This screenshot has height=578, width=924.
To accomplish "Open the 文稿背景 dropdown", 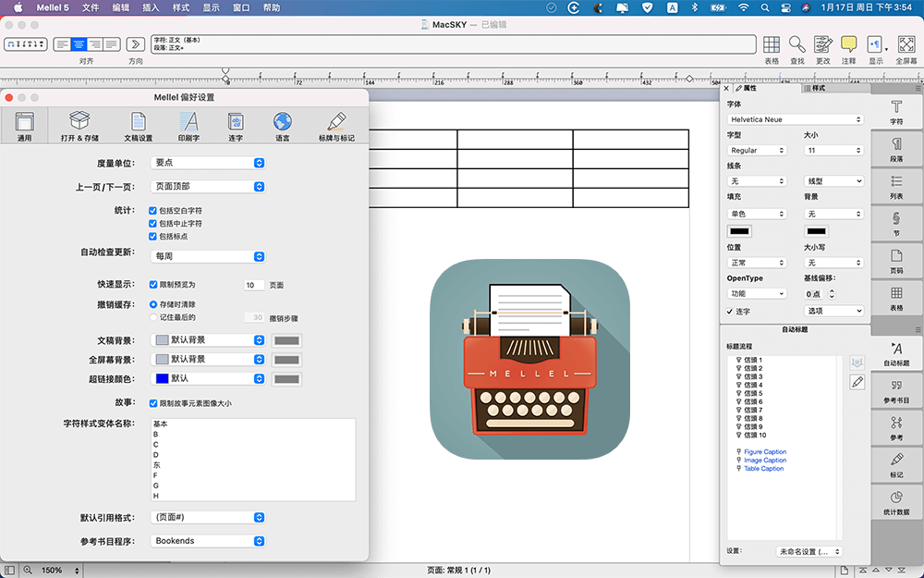I will (x=208, y=340).
